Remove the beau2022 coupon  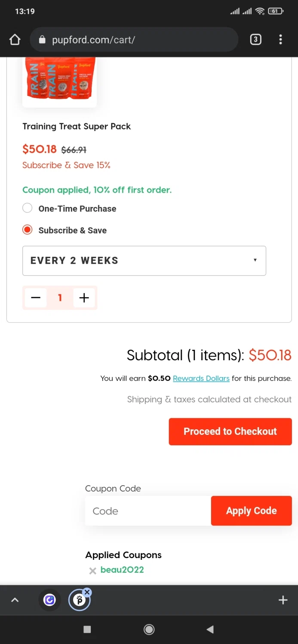92,571
